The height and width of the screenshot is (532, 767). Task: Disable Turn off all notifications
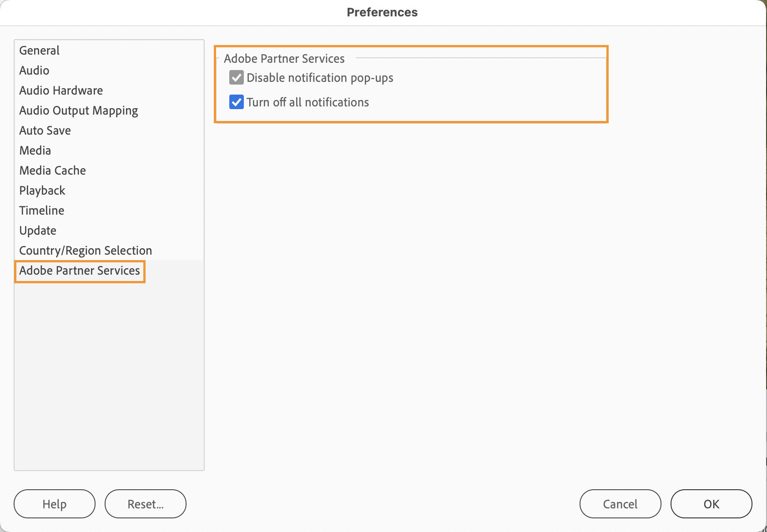[236, 102]
